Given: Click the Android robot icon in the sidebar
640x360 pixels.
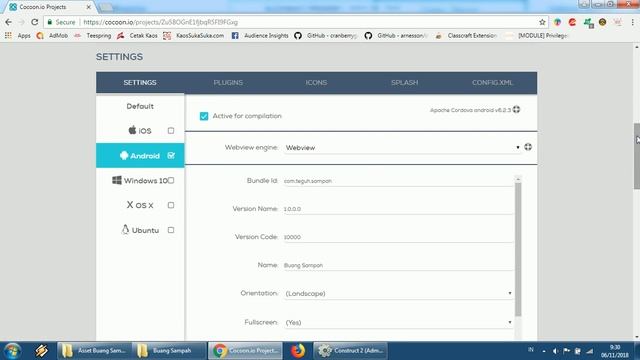Looking at the screenshot, I should [124, 156].
